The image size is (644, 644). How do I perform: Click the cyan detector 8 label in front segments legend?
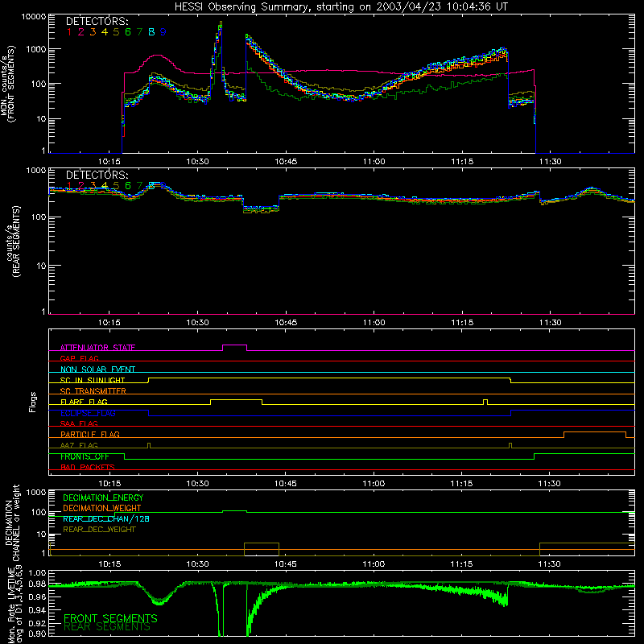151,32
